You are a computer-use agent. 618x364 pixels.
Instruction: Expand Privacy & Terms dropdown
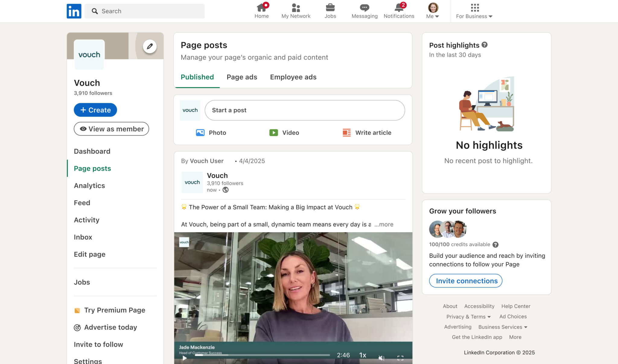pos(469,317)
